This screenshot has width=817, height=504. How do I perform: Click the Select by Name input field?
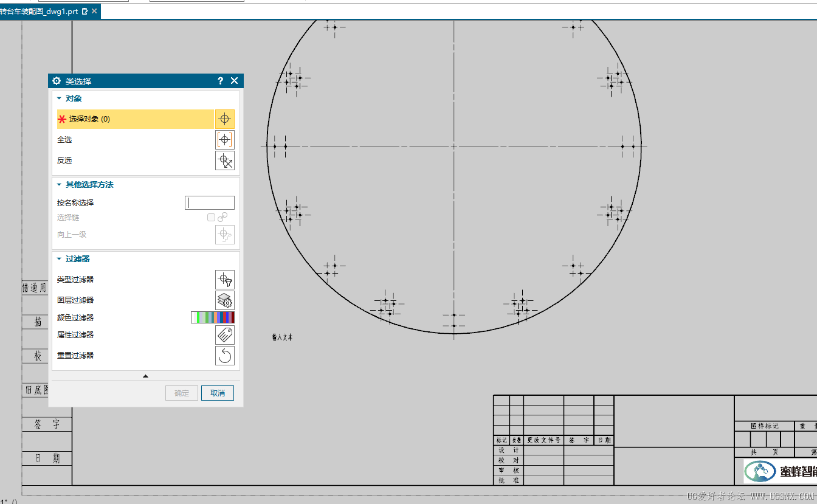210,203
